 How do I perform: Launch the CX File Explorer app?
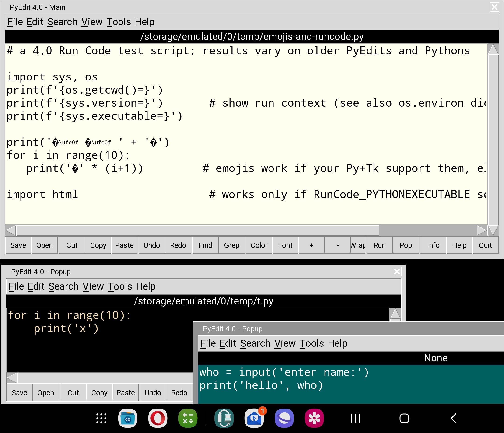point(128,418)
